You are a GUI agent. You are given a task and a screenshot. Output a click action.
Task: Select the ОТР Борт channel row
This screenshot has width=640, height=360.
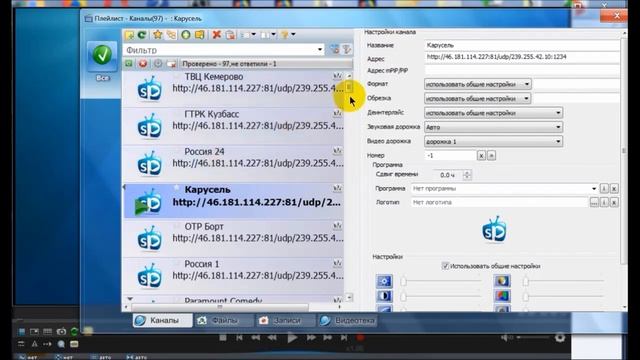coord(233,238)
